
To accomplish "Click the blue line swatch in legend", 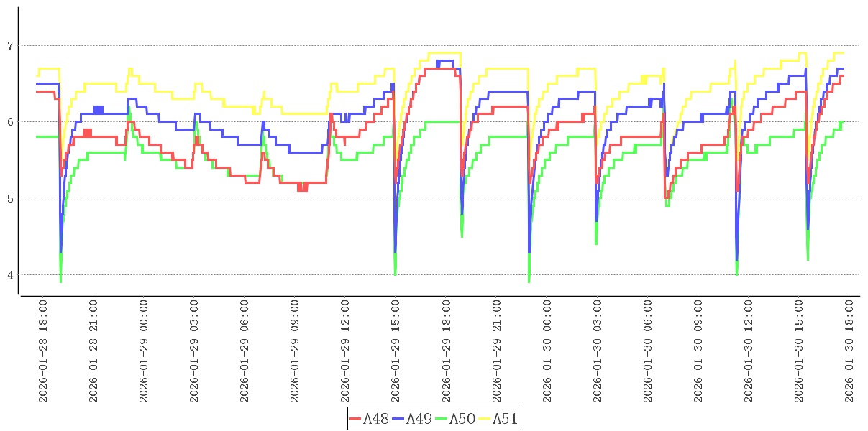I will [x=398, y=419].
